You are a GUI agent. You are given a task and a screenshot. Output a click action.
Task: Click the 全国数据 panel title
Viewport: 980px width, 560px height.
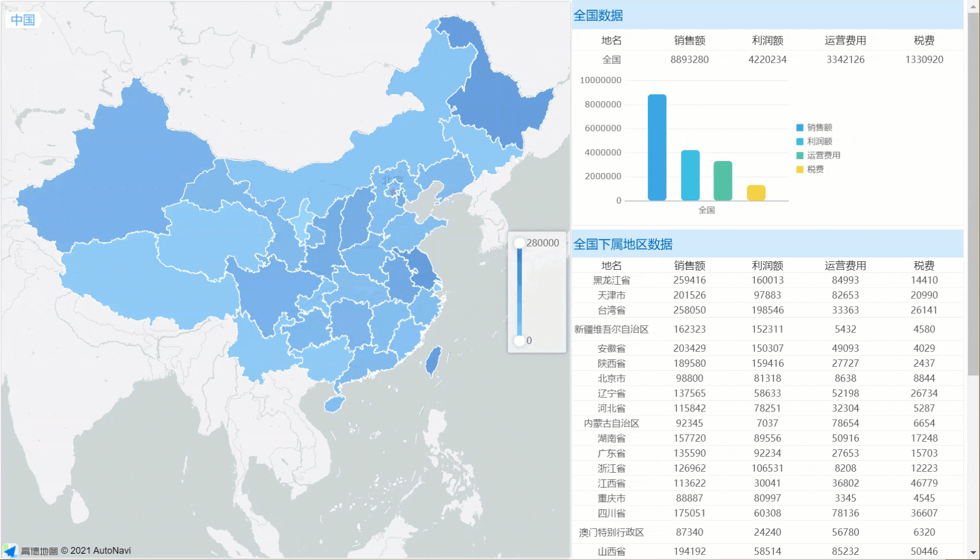tap(598, 16)
